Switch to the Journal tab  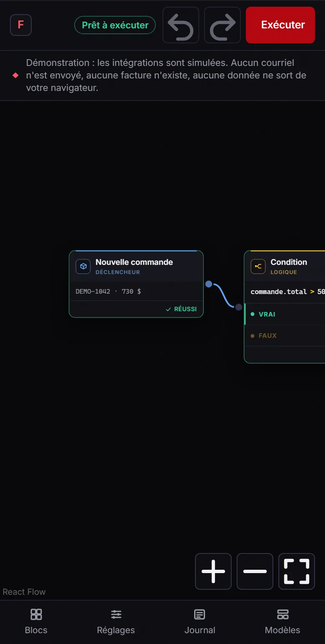pos(200,622)
